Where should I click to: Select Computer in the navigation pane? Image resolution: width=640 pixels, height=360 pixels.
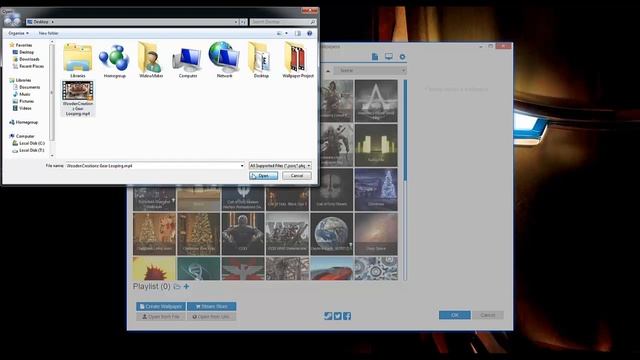pyautogui.click(x=25, y=136)
